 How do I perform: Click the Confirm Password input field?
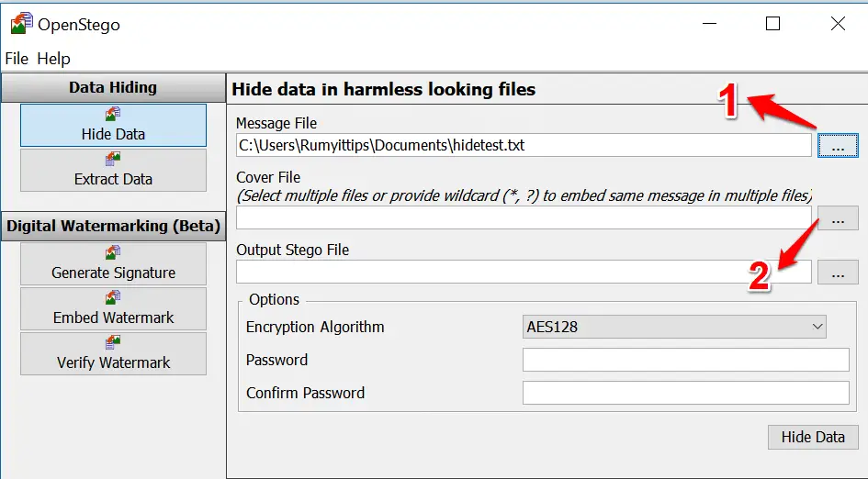pos(686,393)
